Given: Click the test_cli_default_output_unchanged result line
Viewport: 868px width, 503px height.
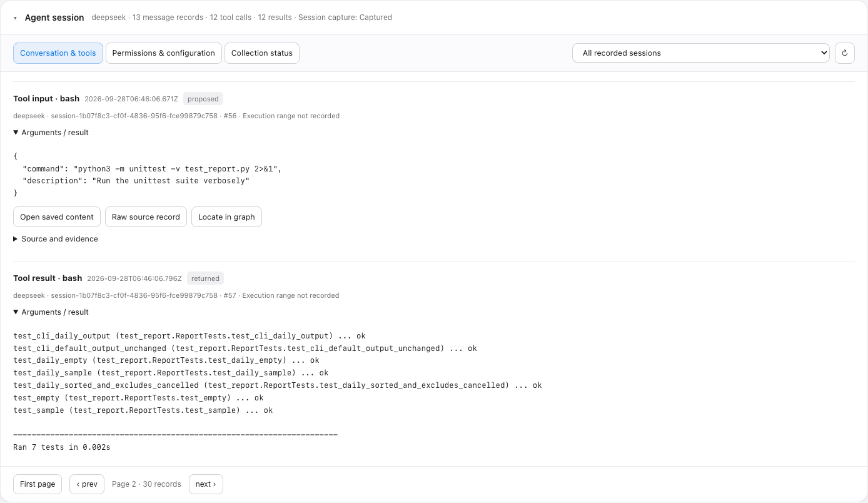Looking at the screenshot, I should click(245, 348).
